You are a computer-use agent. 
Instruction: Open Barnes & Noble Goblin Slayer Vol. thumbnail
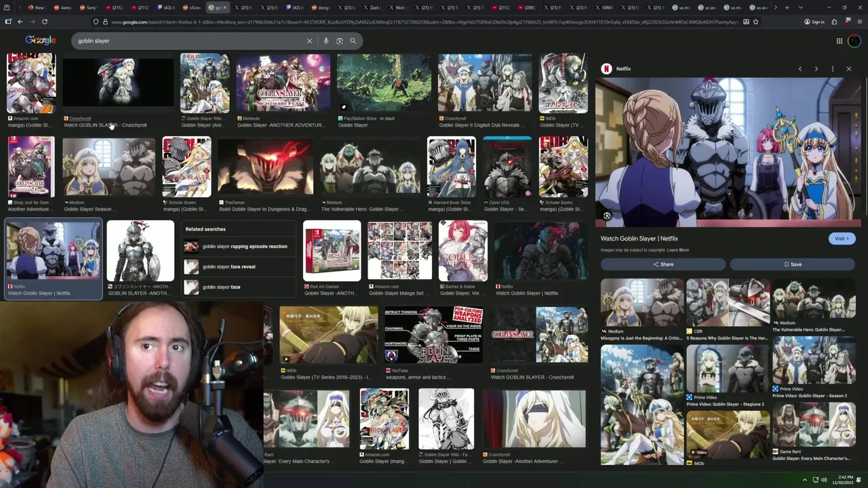click(x=463, y=251)
